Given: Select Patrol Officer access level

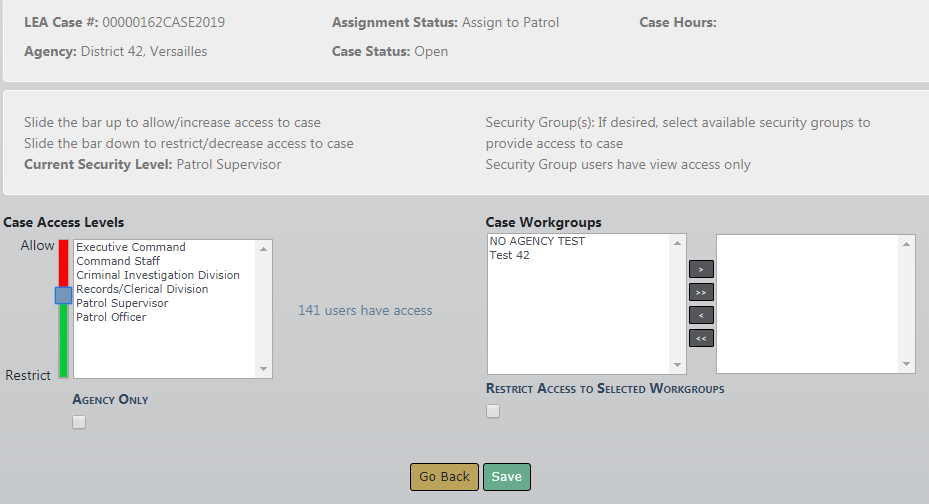Looking at the screenshot, I should coord(111,317).
